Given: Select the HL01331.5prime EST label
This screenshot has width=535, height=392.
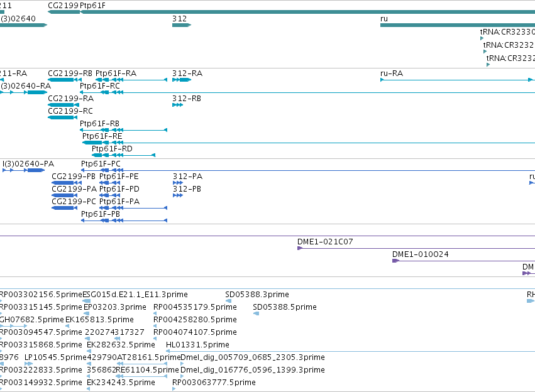Looking at the screenshot, I should pyautogui.click(x=197, y=345).
